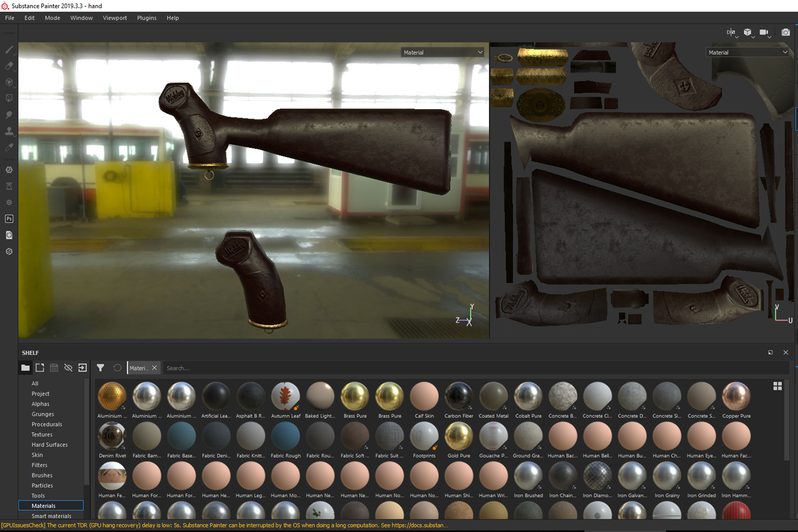Remove the Materi.. search filter tag
798x532 pixels.
(x=155, y=368)
